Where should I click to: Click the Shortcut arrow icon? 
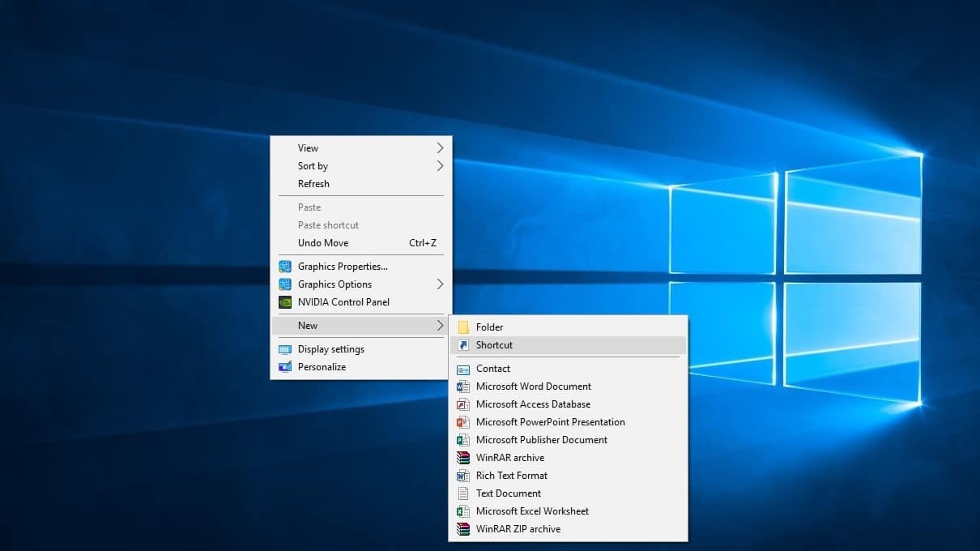[x=463, y=345]
